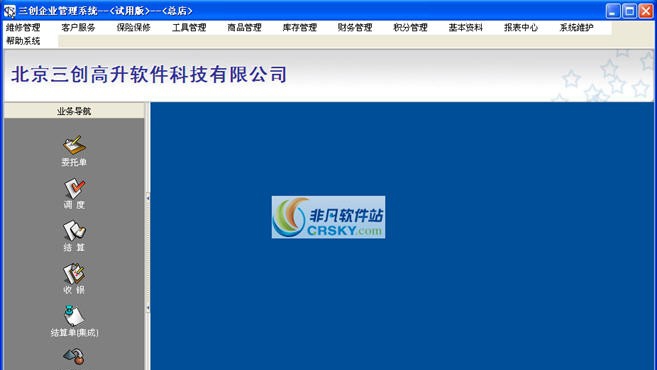Image resolution: width=657 pixels, height=370 pixels.
Task: Click the 委托单 label text
Action: click(74, 162)
